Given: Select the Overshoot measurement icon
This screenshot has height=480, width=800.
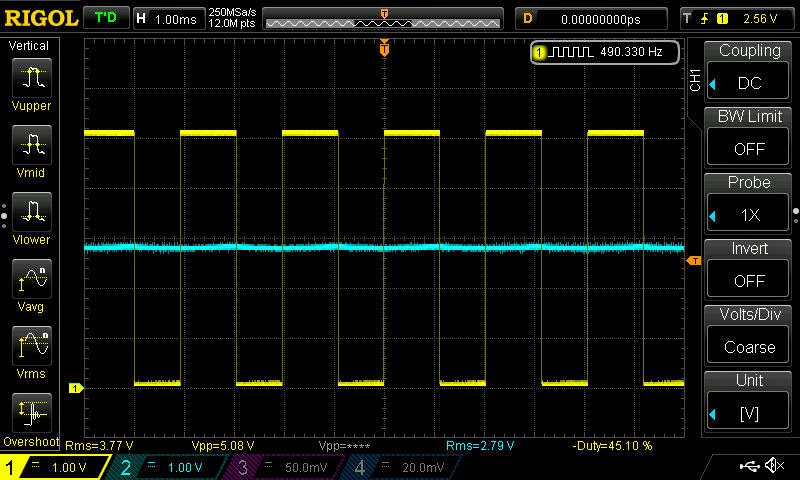Looking at the screenshot, I should (x=32, y=413).
